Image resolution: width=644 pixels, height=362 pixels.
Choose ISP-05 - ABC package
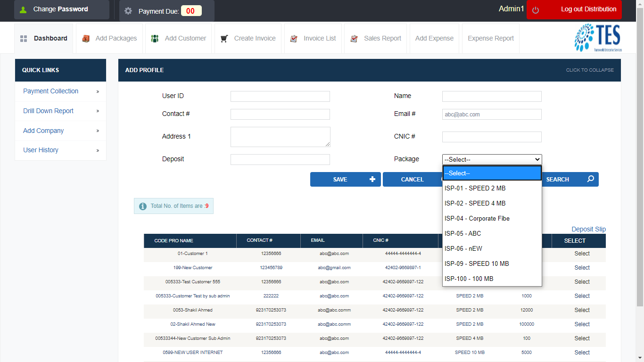(492, 233)
